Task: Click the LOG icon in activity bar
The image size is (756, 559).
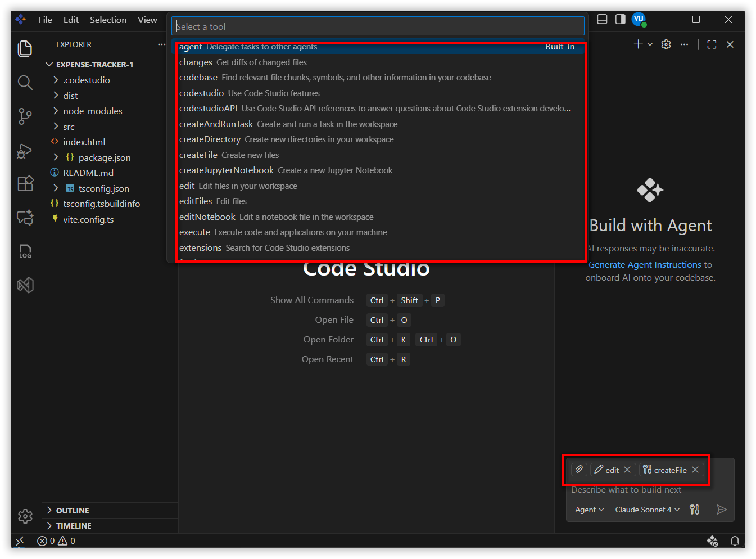Action: [x=25, y=251]
